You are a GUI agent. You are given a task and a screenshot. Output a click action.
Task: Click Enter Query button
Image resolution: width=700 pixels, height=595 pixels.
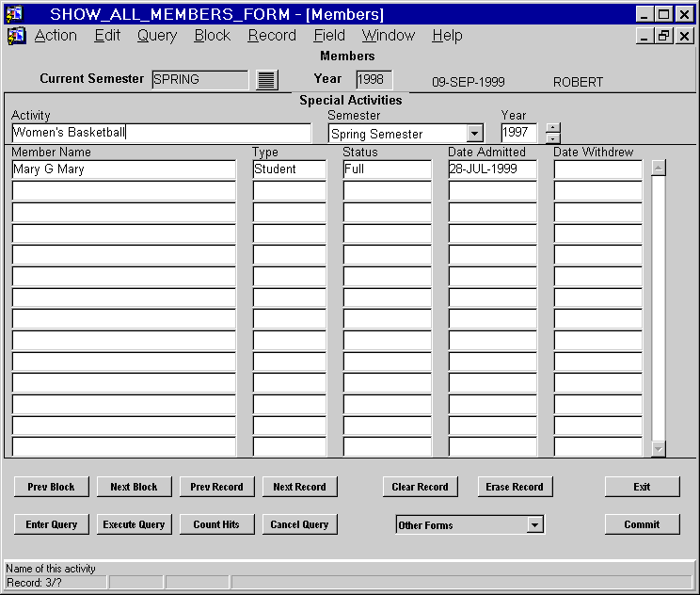[52, 524]
